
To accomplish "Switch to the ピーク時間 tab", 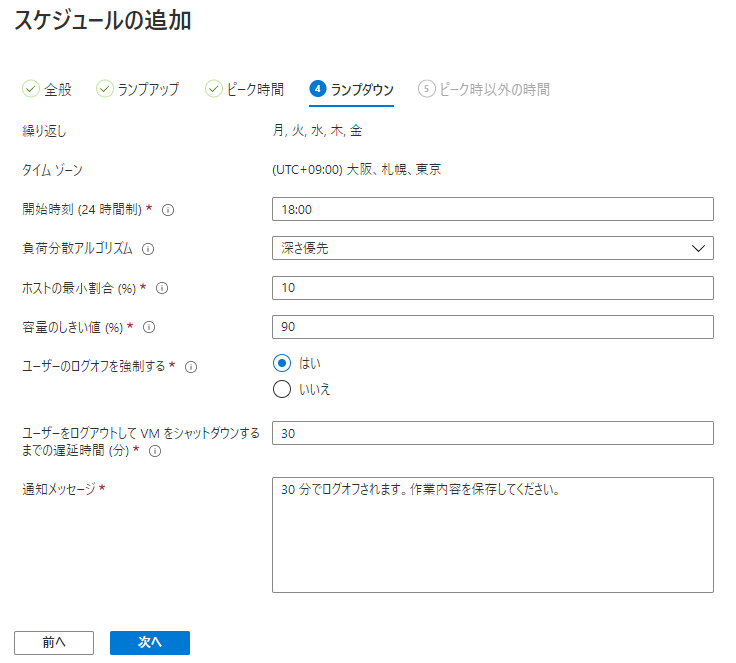I will (245, 89).
